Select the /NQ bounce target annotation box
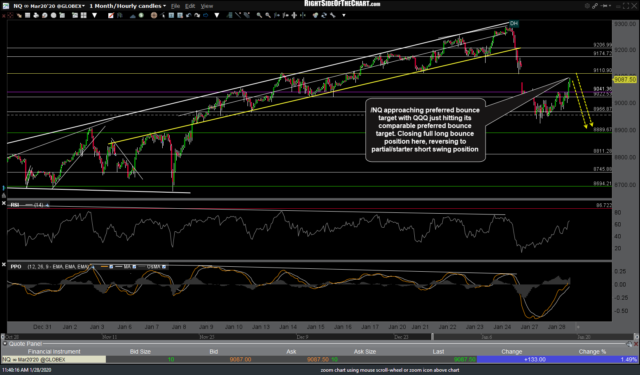The width and height of the screenshot is (640, 375). tap(425, 130)
